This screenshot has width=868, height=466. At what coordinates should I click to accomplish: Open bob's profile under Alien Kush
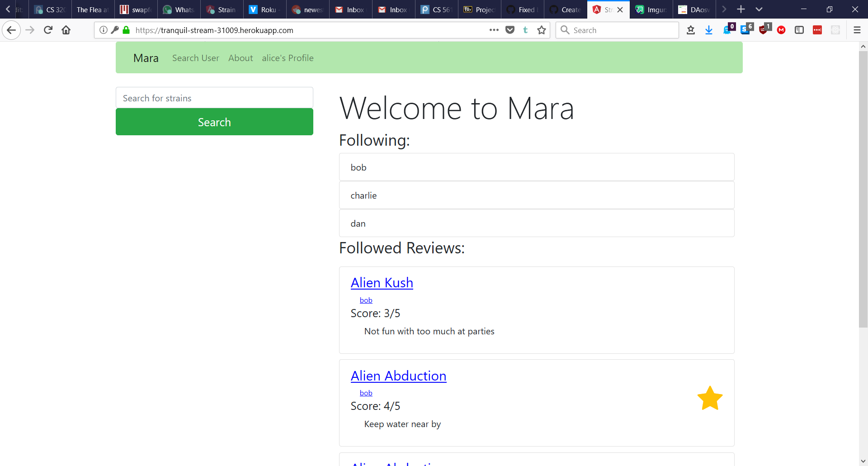[x=366, y=300]
